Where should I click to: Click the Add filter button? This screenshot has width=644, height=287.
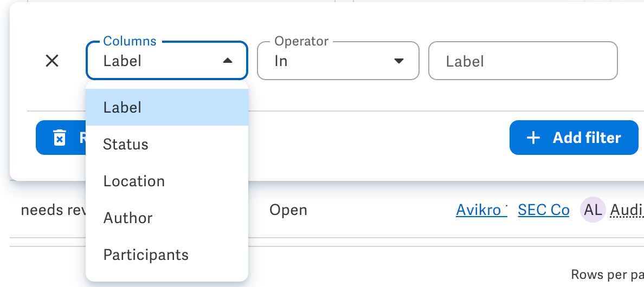[574, 138]
